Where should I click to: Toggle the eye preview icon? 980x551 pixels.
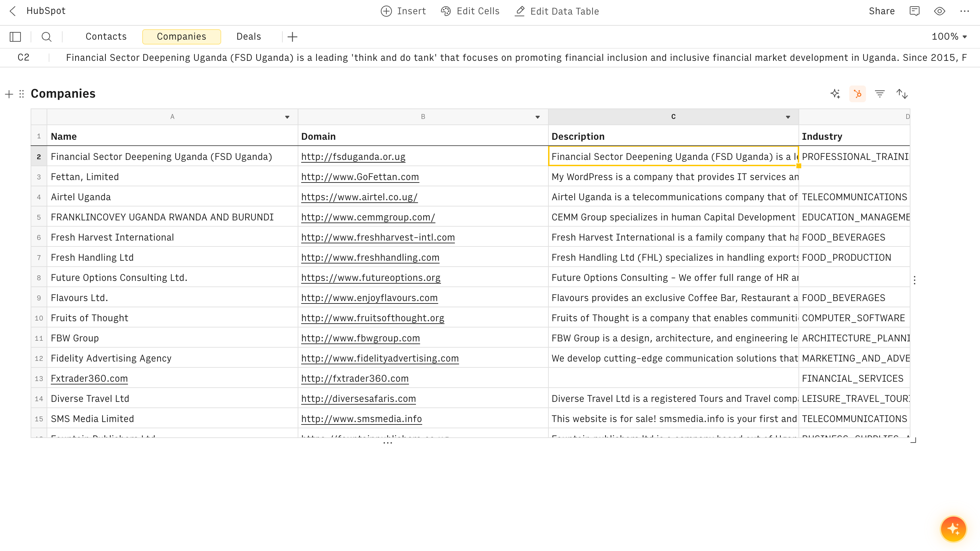[x=939, y=11]
